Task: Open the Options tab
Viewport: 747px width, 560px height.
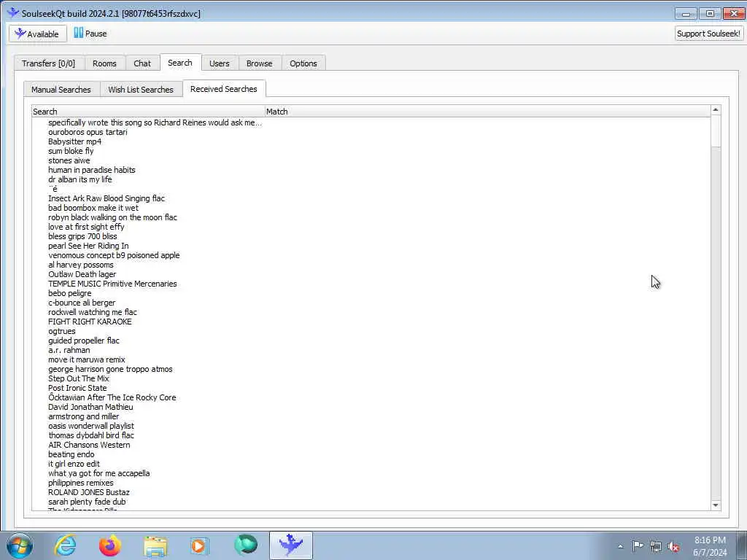Action: point(303,63)
